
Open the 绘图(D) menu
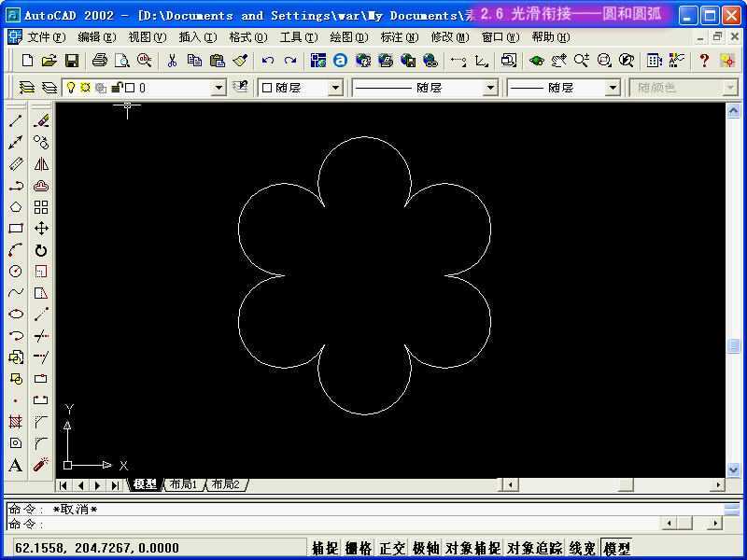pyautogui.click(x=349, y=37)
